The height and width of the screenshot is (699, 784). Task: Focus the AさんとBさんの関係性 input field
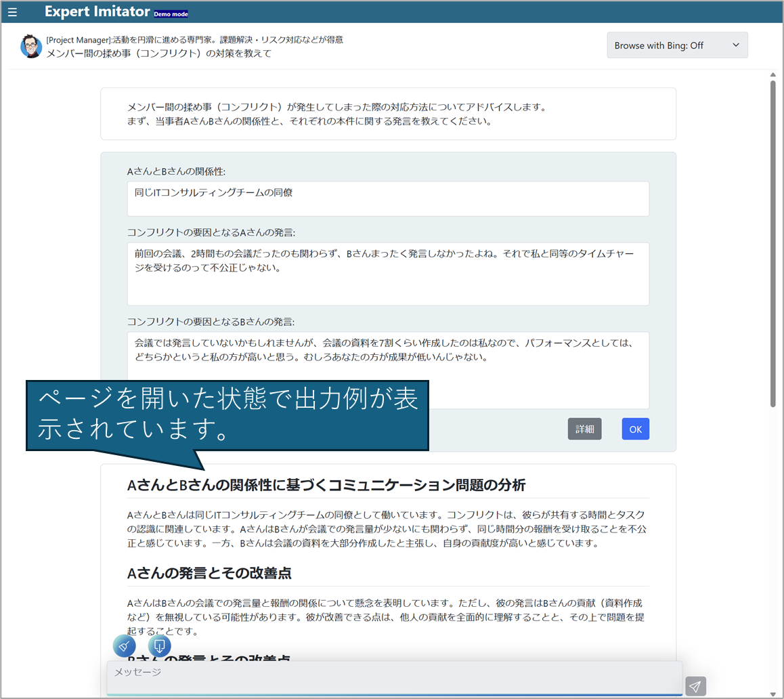point(388,198)
